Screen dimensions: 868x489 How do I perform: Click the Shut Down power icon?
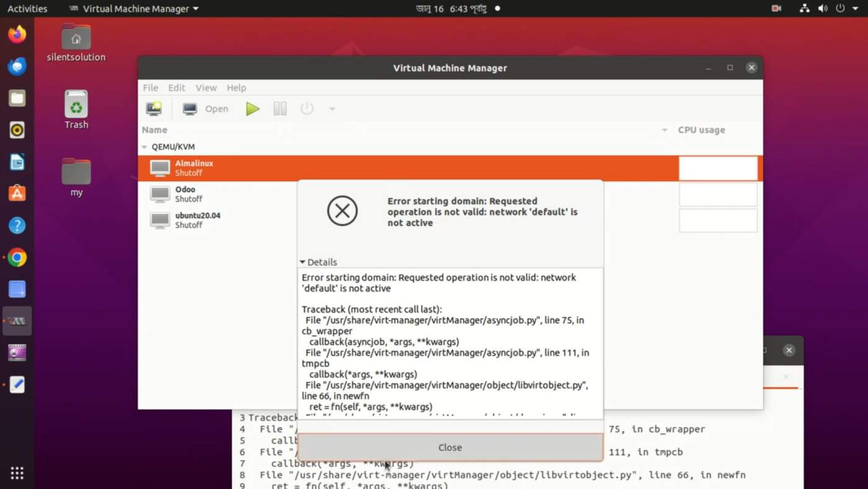click(x=307, y=109)
